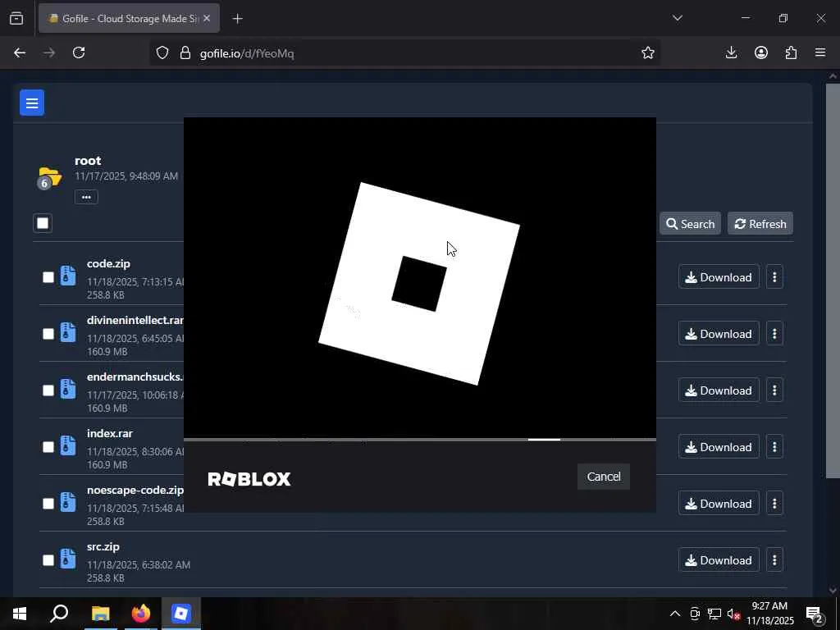This screenshot has height=630, width=840.
Task: Open File Explorer from taskbar
Action: [x=100, y=614]
